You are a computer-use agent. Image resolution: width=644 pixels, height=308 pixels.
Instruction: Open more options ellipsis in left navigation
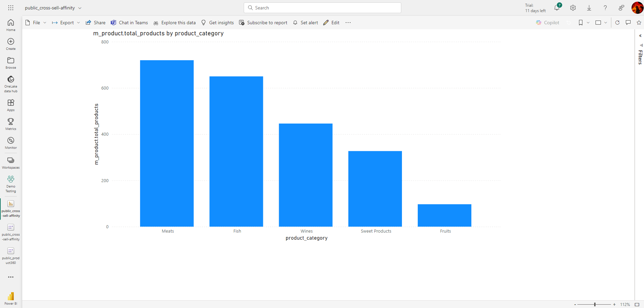pyautogui.click(x=11, y=277)
